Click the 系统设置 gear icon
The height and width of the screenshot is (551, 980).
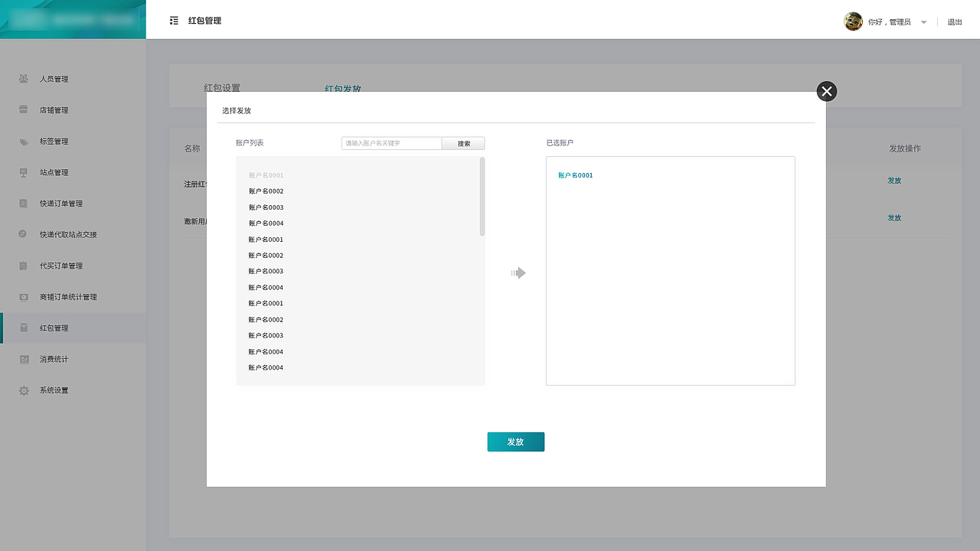[24, 390]
